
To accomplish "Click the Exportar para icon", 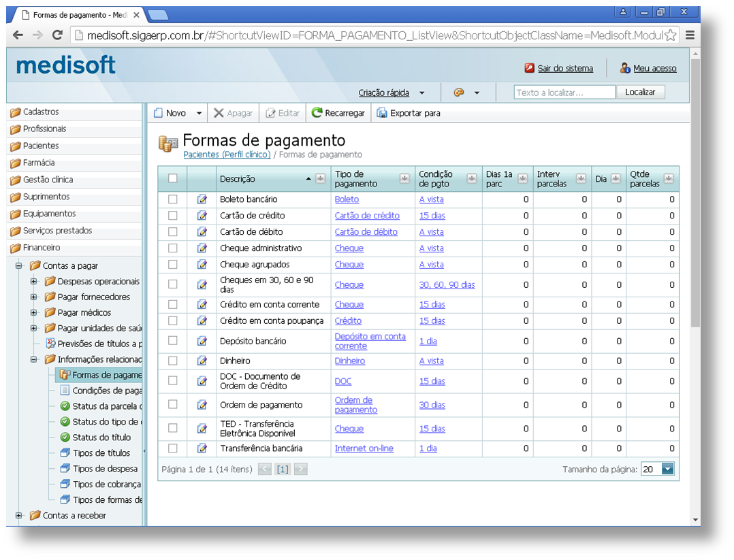I will pos(383,113).
